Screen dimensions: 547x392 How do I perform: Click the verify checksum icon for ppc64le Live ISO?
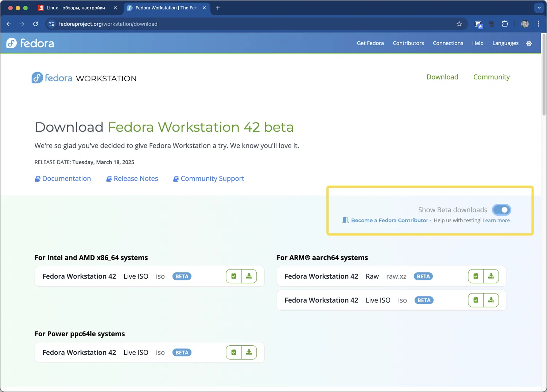tap(234, 352)
